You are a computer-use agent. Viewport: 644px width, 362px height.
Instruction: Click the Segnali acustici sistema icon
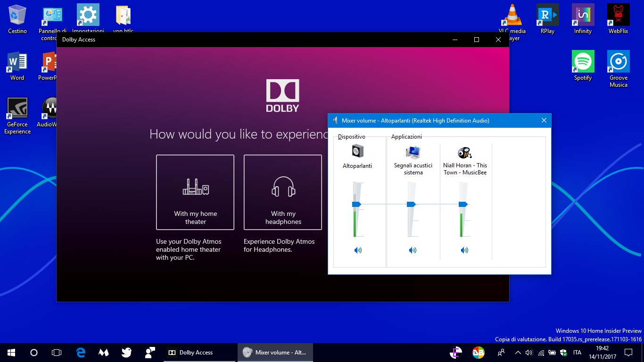413,151
